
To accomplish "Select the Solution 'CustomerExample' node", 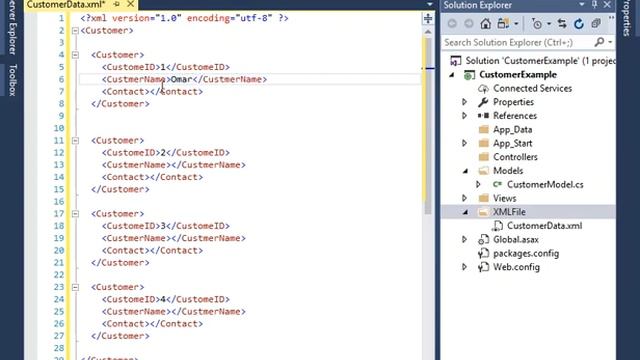I will point(532,61).
